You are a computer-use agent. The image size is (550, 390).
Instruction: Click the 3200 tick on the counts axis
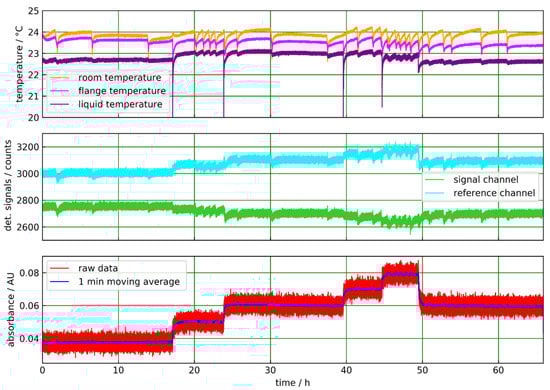coord(27,147)
